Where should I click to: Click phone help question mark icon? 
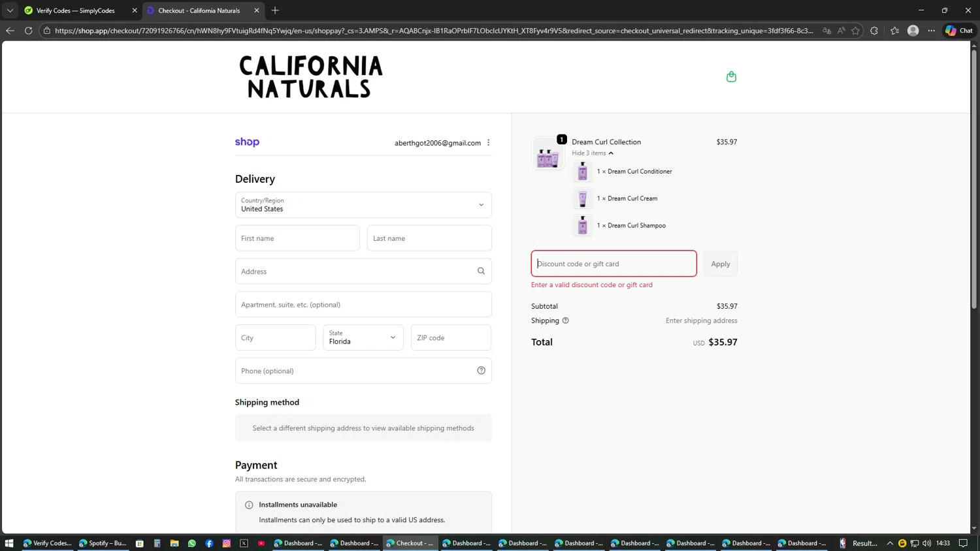[481, 371]
